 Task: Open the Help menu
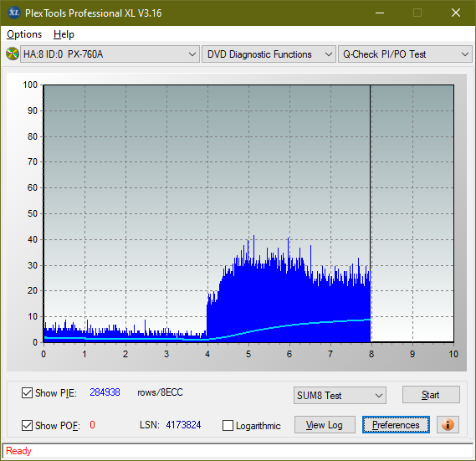64,34
